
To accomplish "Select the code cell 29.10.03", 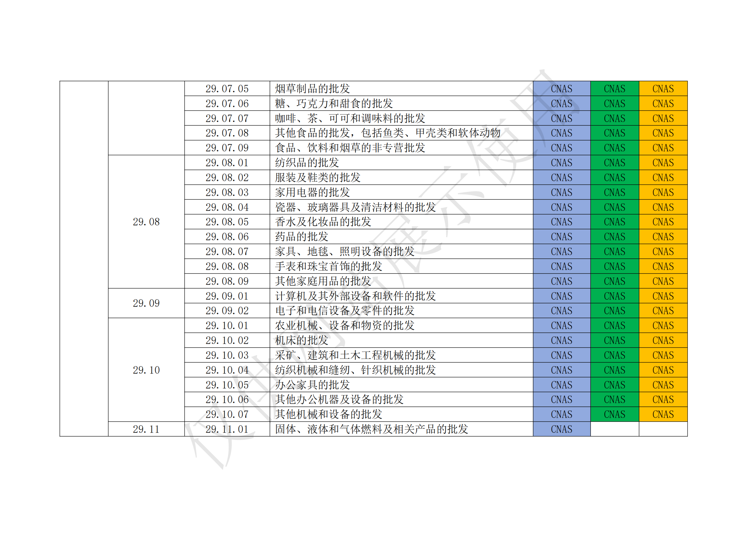I will click(x=227, y=355).
